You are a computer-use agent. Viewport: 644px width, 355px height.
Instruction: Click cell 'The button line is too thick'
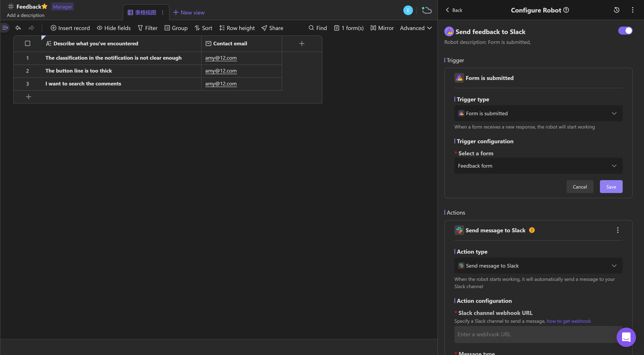(x=121, y=71)
